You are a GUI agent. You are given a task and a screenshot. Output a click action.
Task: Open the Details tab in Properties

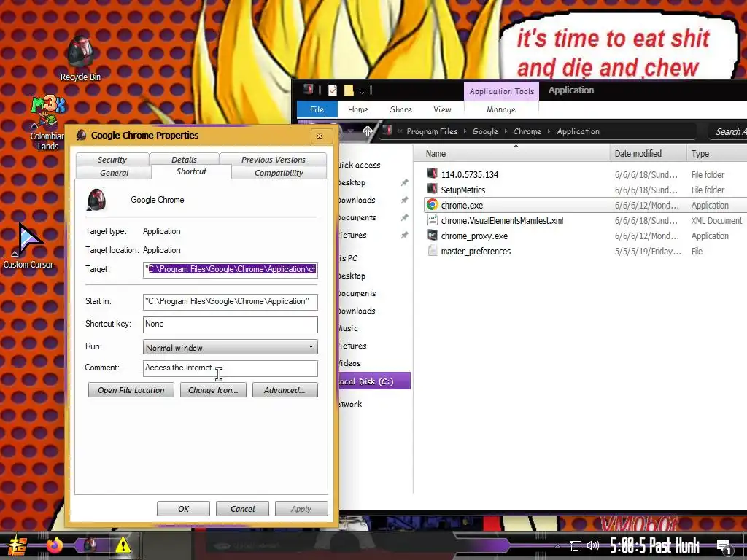[184, 160]
